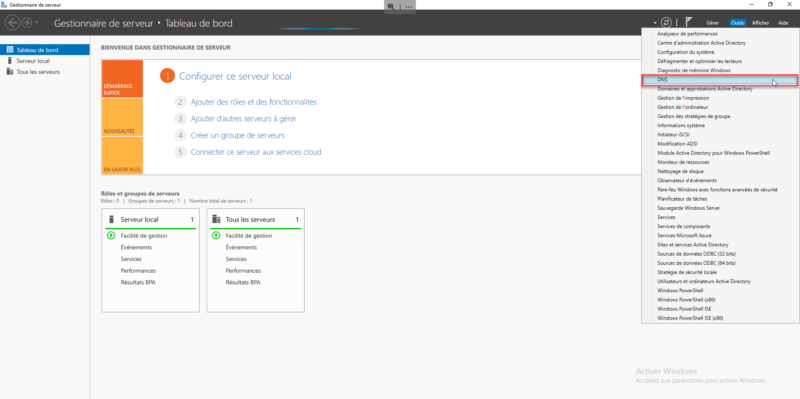
Task: Click the Serveur local tile icon
Action: (x=112, y=219)
